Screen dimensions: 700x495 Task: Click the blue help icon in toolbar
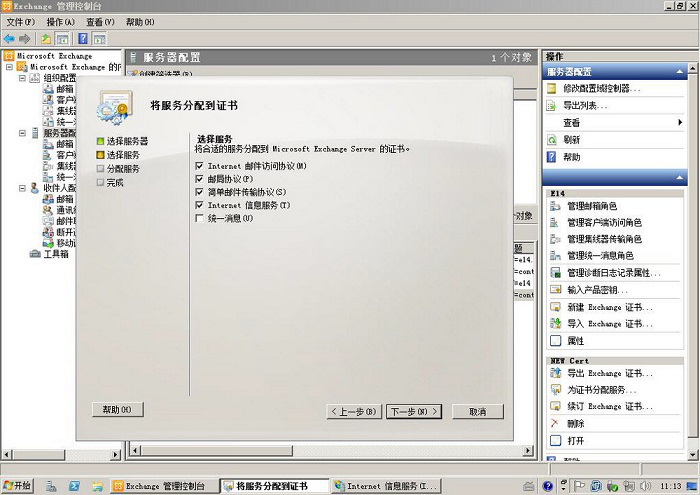point(81,38)
